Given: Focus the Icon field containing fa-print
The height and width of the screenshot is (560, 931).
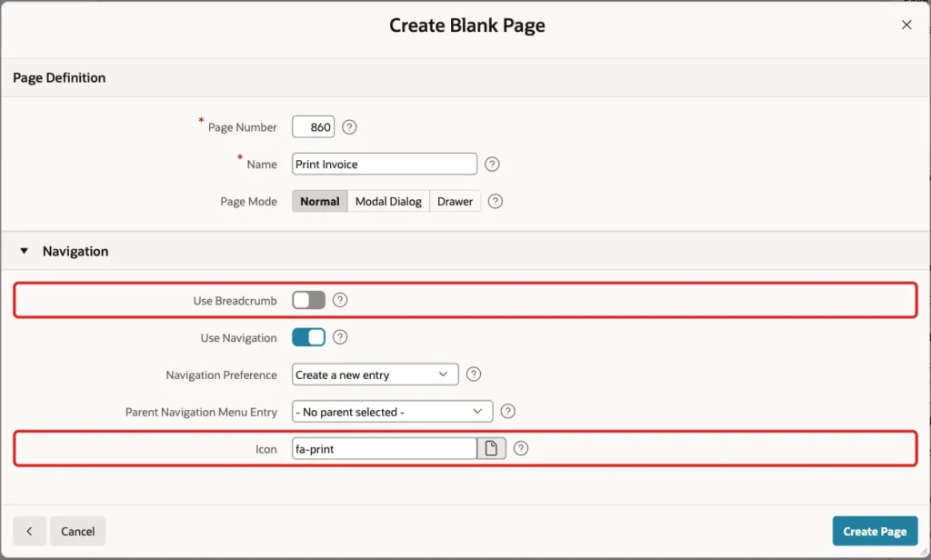Looking at the screenshot, I should coord(385,448).
